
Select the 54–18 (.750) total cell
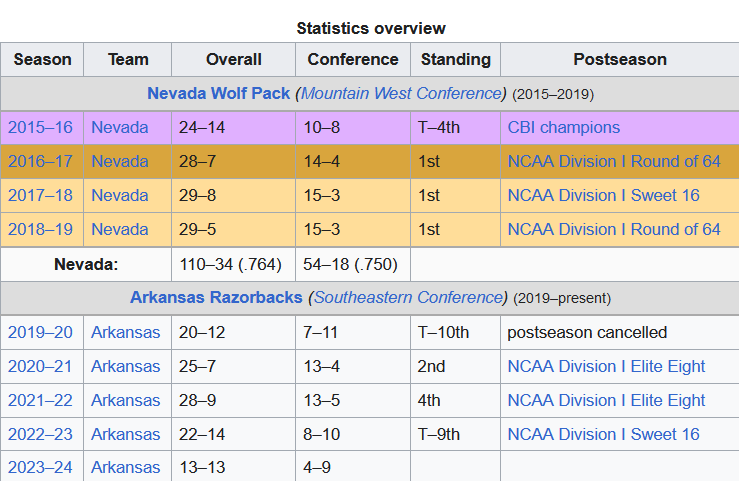[x=353, y=264]
